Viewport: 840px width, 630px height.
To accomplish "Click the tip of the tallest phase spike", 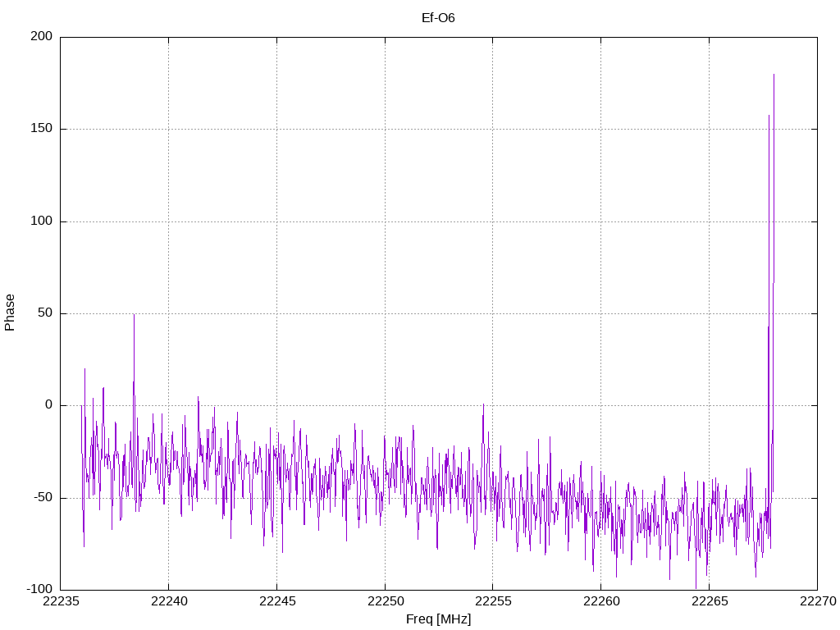I will (774, 75).
